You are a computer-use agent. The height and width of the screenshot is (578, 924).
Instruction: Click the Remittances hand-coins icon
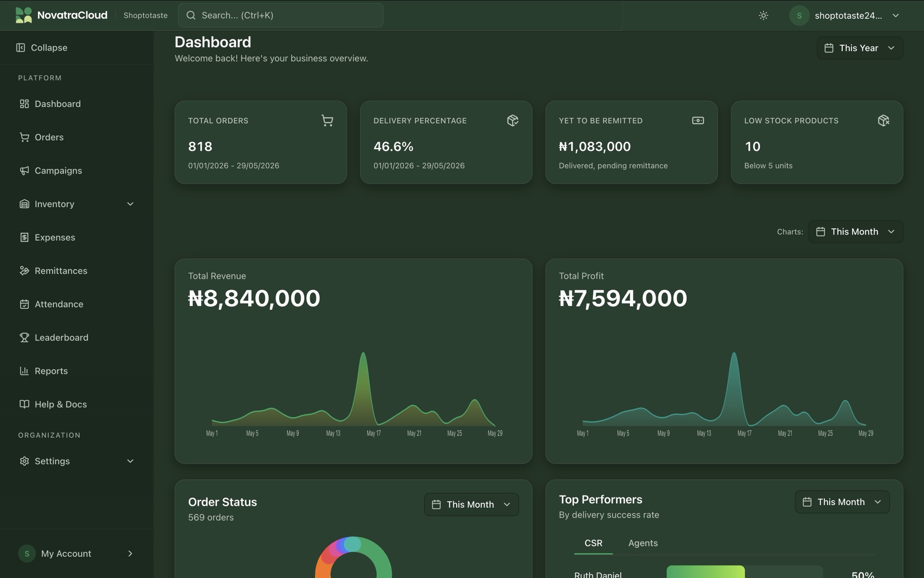(x=24, y=271)
